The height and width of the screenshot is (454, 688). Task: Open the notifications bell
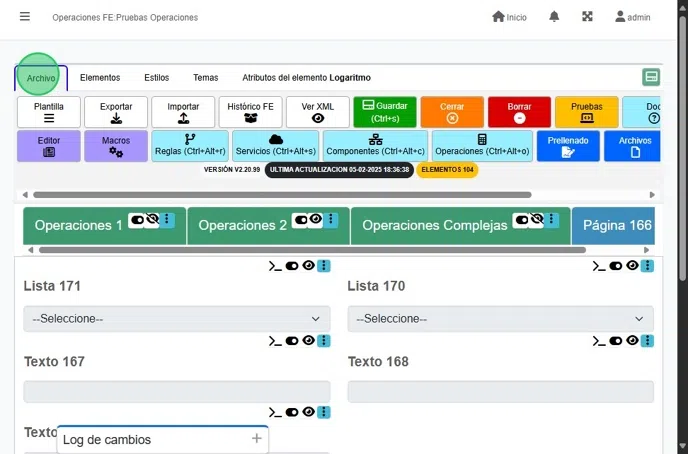554,17
